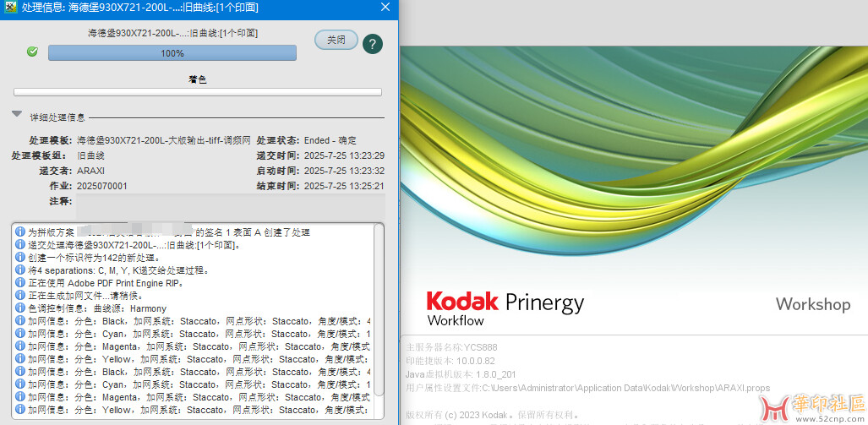Collapse the 详细处理信息 section triangle
This screenshot has width=868, height=425.
pyautogui.click(x=17, y=114)
